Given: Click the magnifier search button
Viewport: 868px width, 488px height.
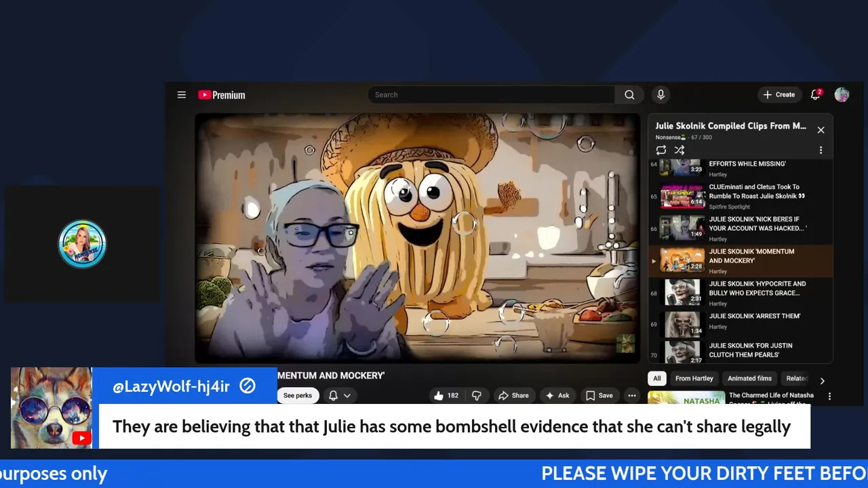Looking at the screenshot, I should tap(629, 95).
